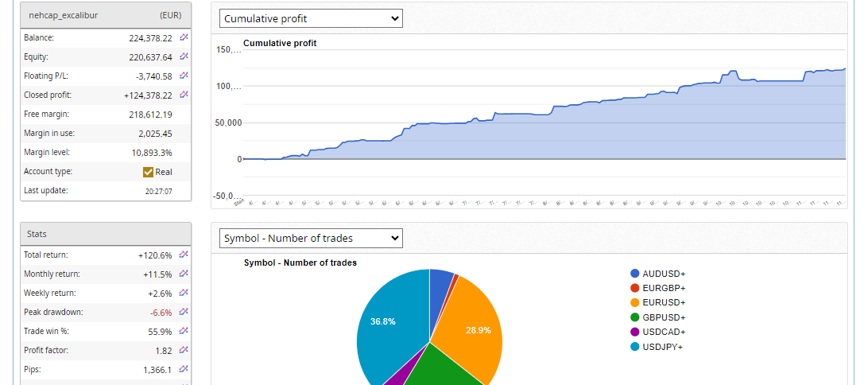Toggle the Real account type checkbox
This screenshot has width=868, height=385.
[148, 172]
